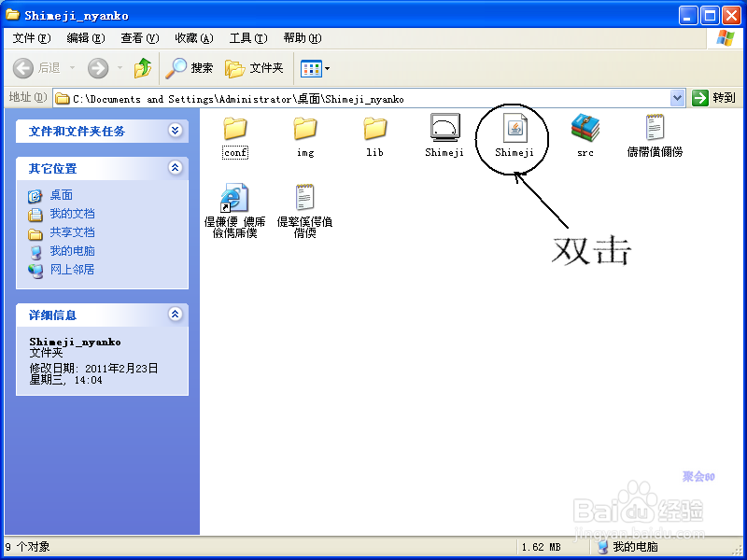Click the folder icon in title bar
Screen dimensions: 747x560
click(x=12, y=15)
